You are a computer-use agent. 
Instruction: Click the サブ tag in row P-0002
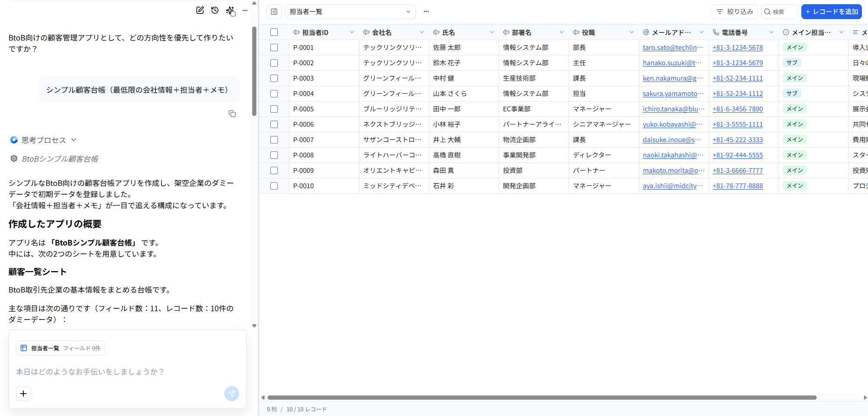[x=792, y=63]
